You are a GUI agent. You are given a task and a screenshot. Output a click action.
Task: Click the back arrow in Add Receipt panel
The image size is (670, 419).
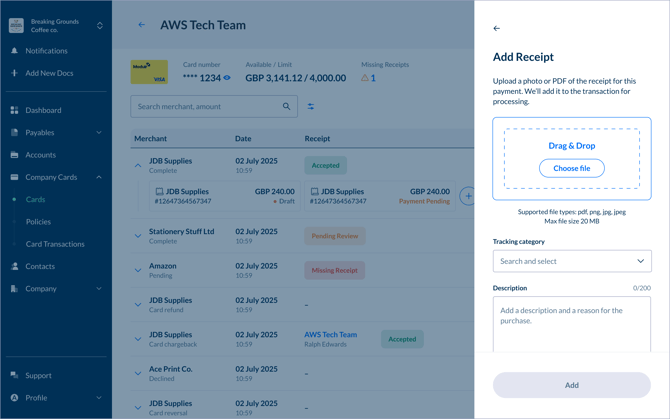[497, 28]
